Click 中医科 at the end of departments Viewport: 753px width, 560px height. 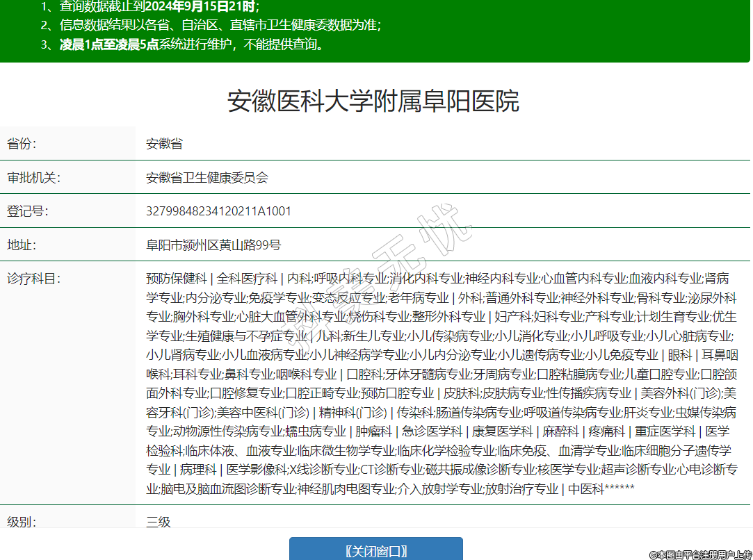(585, 488)
